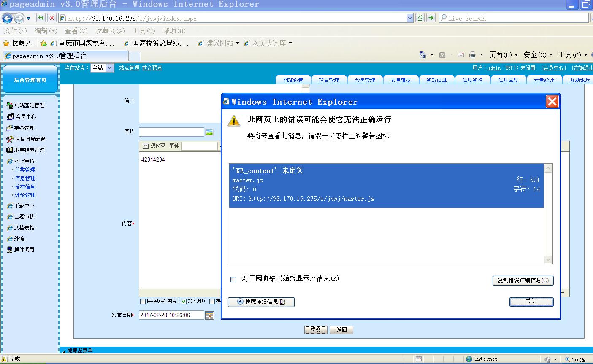593x364 pixels.
Task: Click the 栏目布局配置 tools icon
Action: (10, 139)
